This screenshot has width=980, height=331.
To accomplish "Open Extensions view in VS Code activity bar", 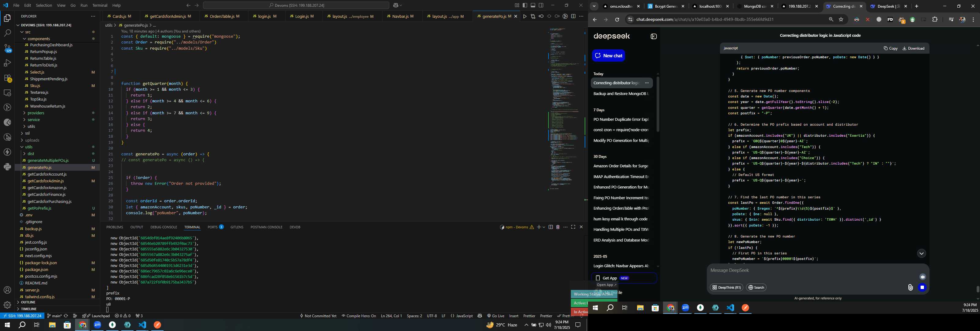I will [x=7, y=78].
